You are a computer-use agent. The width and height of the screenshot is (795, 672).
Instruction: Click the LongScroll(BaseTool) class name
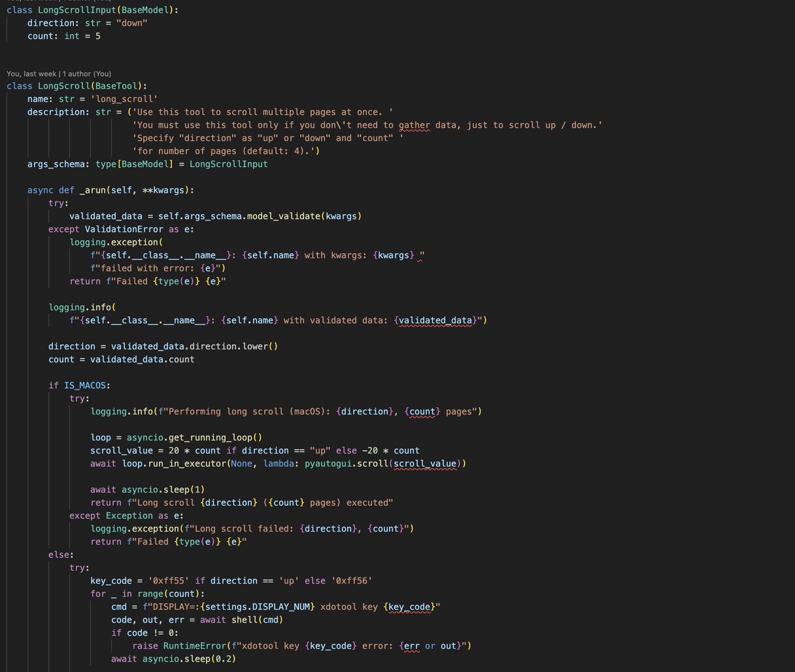[64, 86]
